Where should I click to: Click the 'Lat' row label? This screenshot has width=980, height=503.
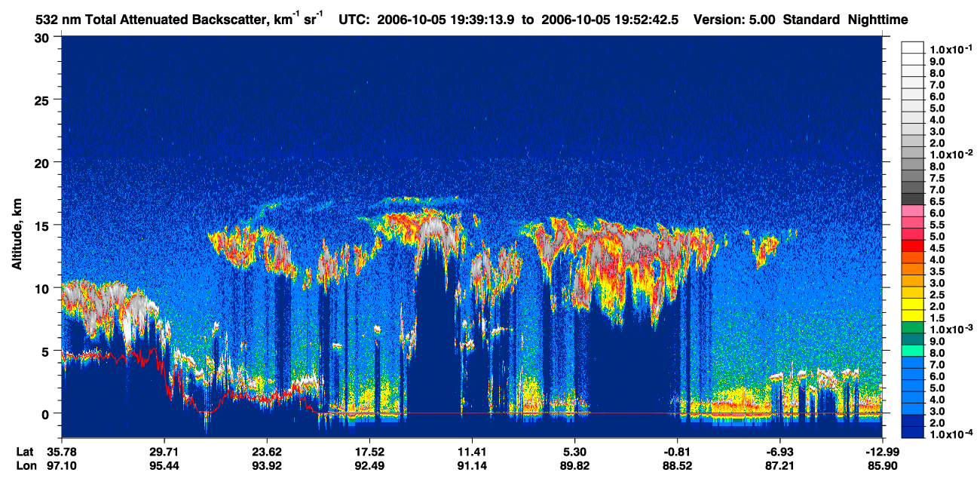(x=25, y=452)
